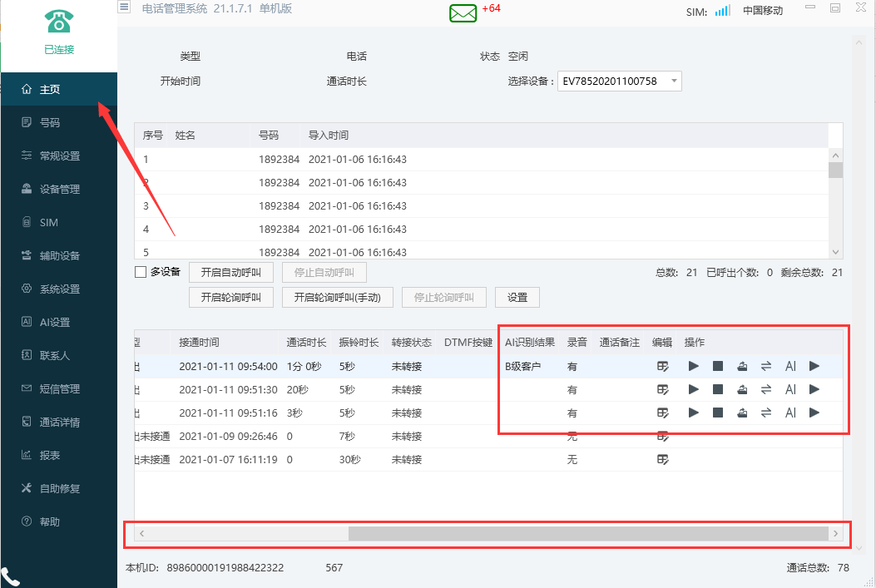Click the horizontal scrollbar thumb under call table
Viewport: 876px width, 588px height.
point(588,534)
